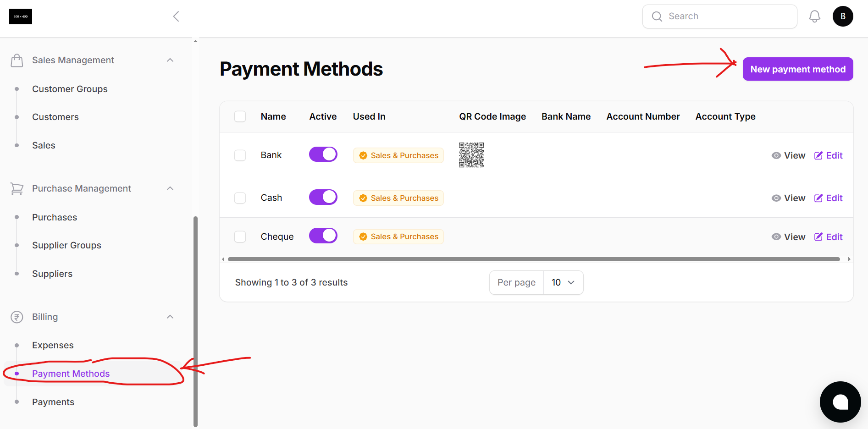Navigate to Payments in the sidebar
Viewport: 868px width, 429px height.
pyautogui.click(x=53, y=402)
